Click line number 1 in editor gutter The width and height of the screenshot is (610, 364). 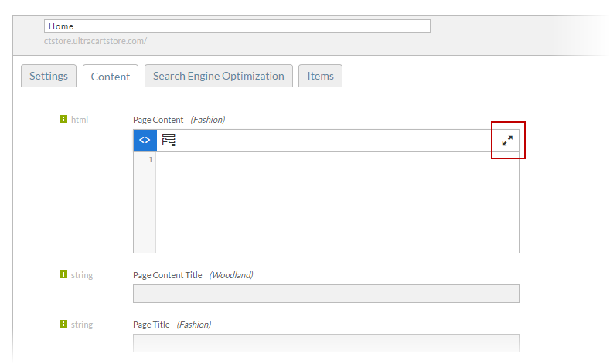[151, 160]
